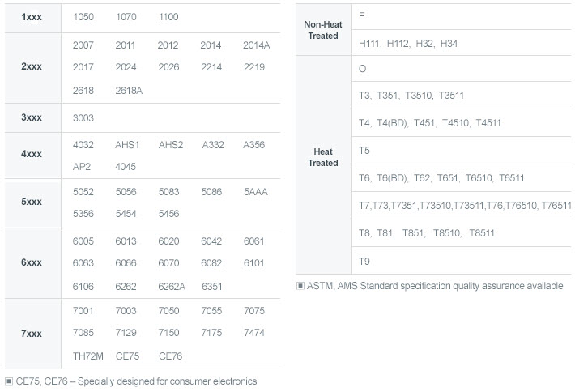Image resolution: width=575 pixels, height=392 pixels.
Task: Select the 2xxx series row header
Action: [x=32, y=67]
